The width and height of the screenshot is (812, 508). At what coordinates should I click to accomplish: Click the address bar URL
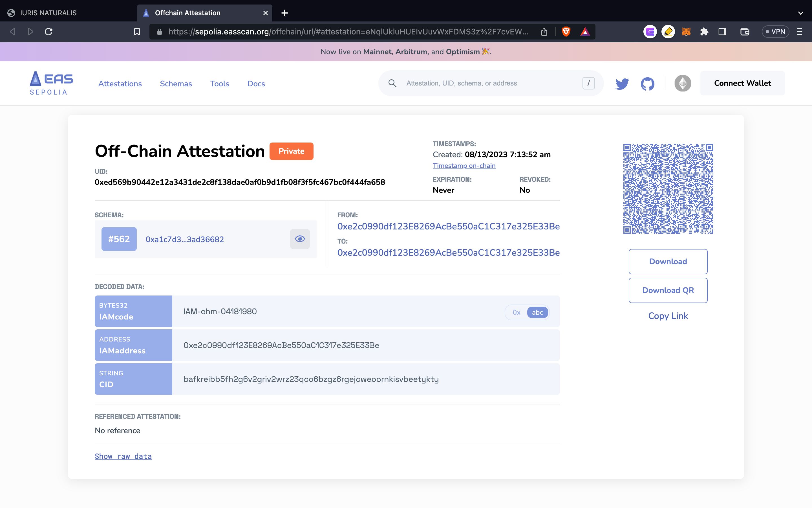pyautogui.click(x=348, y=32)
